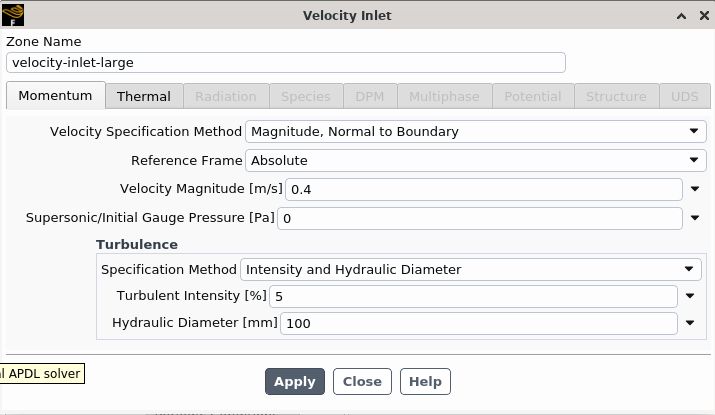Switch to the Thermal tab

point(143,96)
